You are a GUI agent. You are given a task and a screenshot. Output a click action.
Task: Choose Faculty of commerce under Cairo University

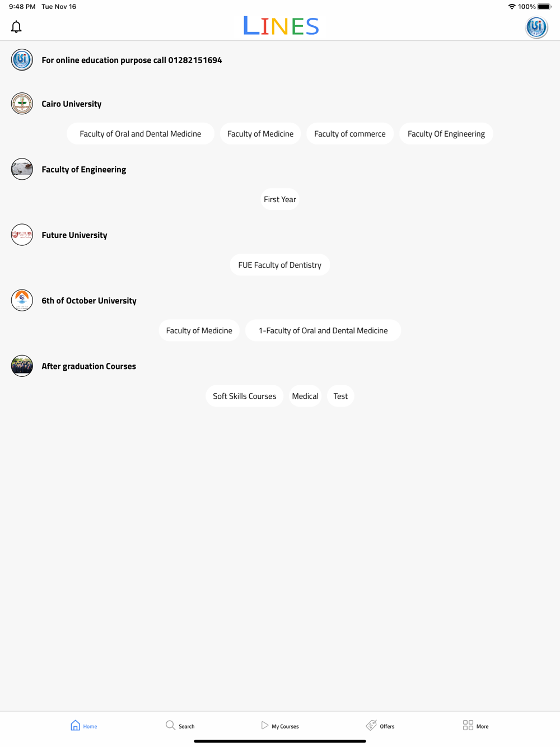tap(350, 134)
